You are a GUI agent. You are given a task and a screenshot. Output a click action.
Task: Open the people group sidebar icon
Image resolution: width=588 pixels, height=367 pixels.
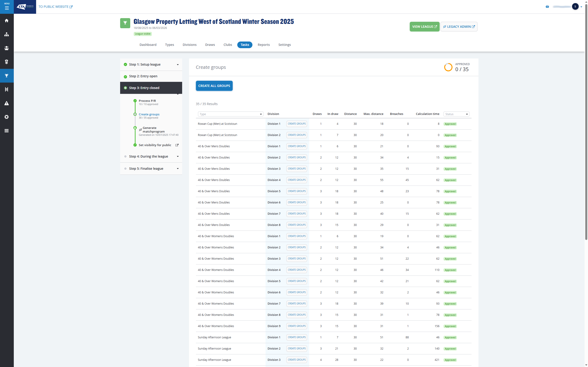[7, 48]
